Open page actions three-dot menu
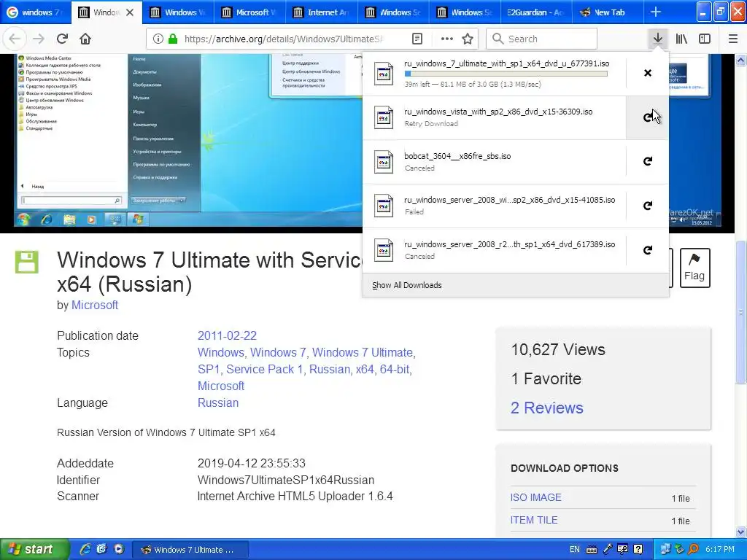The height and width of the screenshot is (560, 747). click(447, 39)
